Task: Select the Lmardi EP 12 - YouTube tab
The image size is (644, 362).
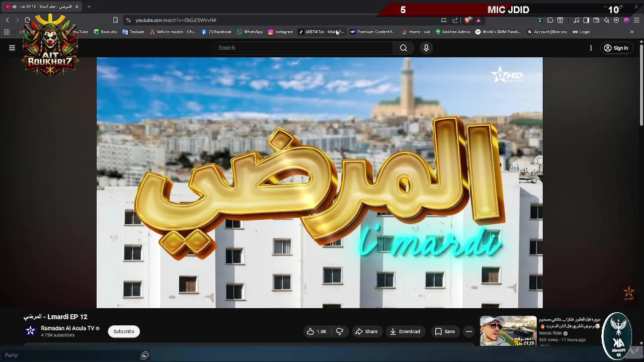Action: tap(41, 7)
